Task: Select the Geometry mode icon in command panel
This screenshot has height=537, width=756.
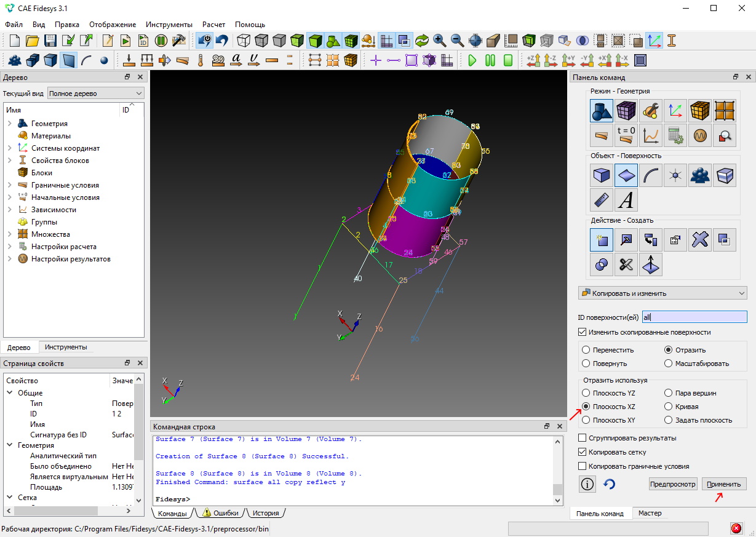Action: 601,111
